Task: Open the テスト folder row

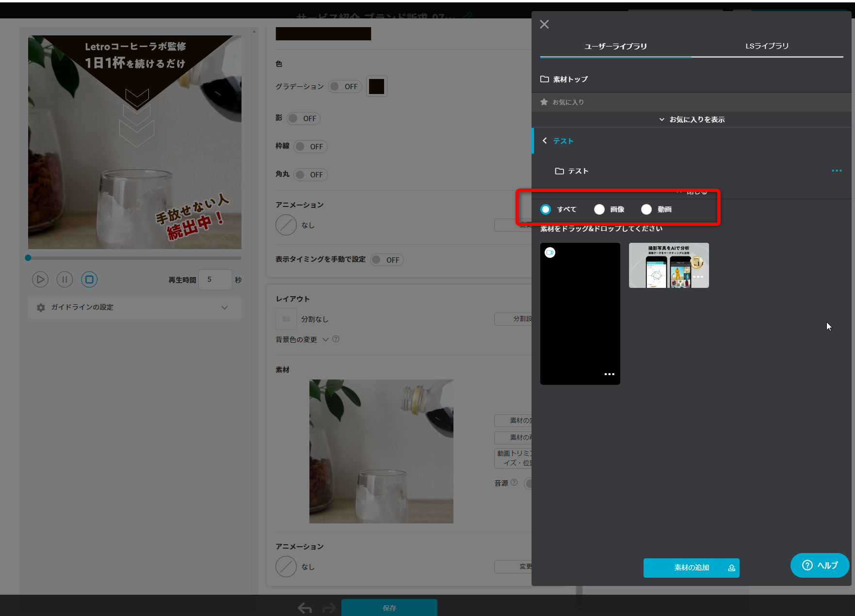Action: 572,171
